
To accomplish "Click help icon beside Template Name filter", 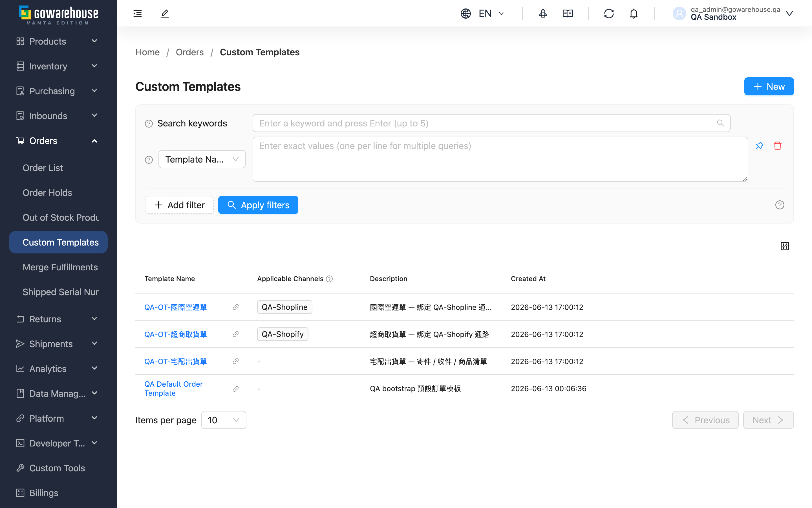I will pos(149,159).
